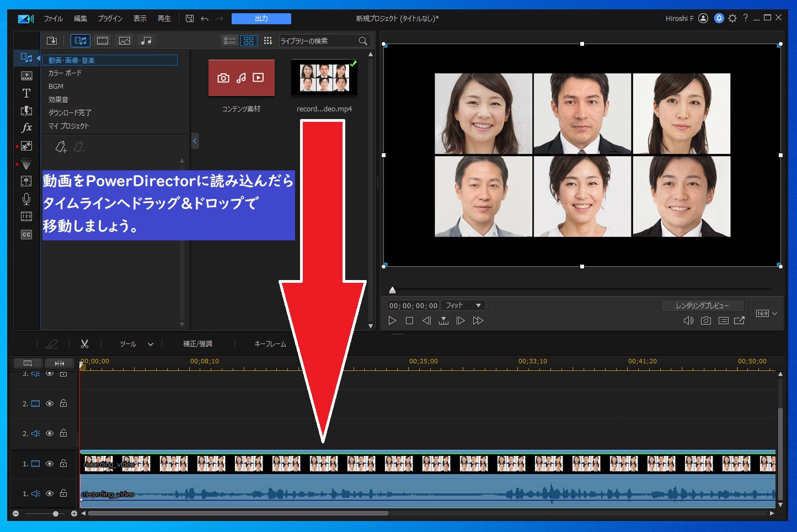This screenshot has width=797, height=532.
Task: Open the subtitle CC room
Action: (26, 234)
